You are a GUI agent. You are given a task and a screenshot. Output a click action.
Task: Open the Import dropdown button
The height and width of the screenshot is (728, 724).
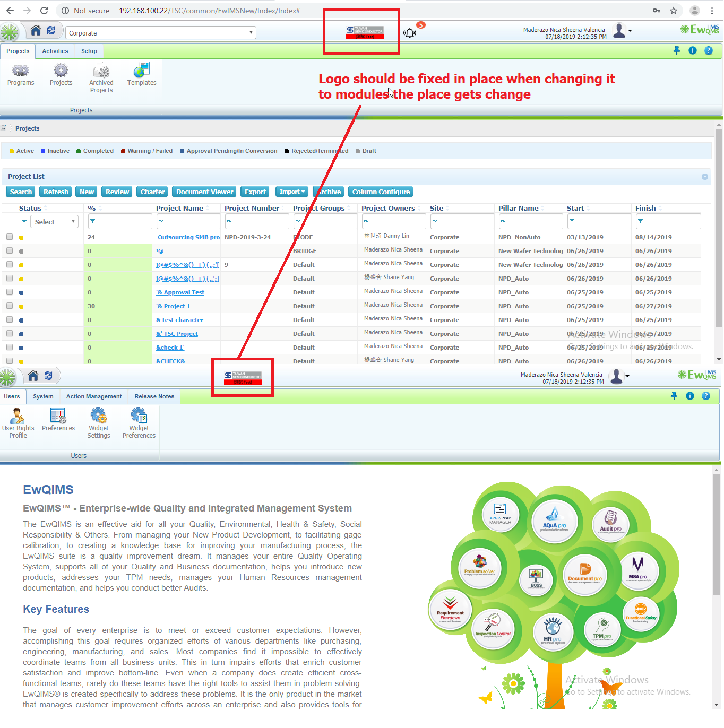(292, 192)
